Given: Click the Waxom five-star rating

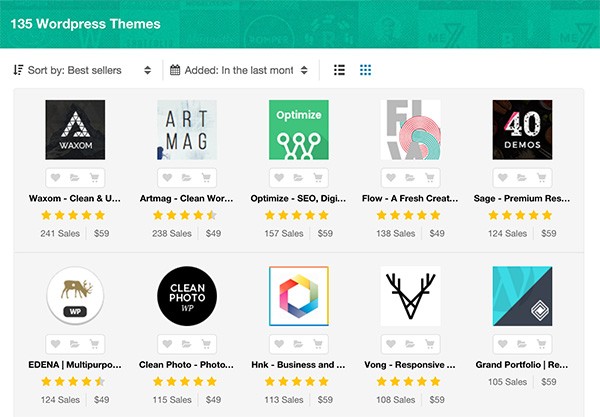Looking at the screenshot, I should [73, 215].
